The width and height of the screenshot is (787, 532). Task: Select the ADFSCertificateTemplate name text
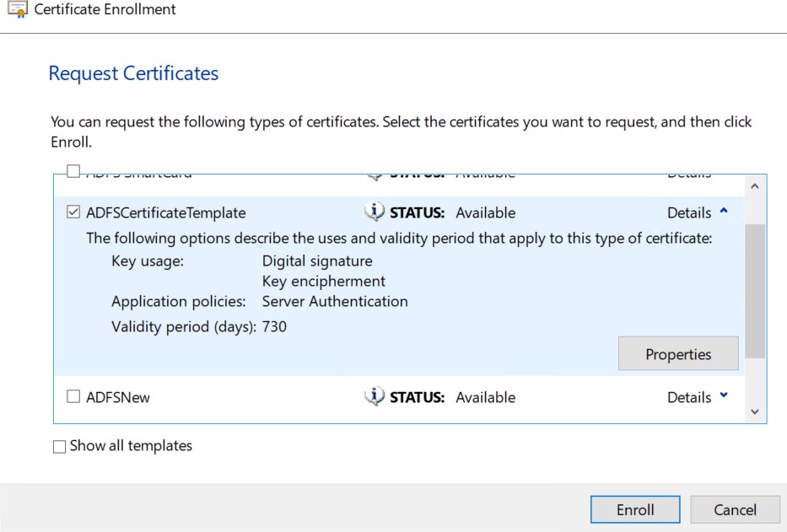(x=165, y=212)
